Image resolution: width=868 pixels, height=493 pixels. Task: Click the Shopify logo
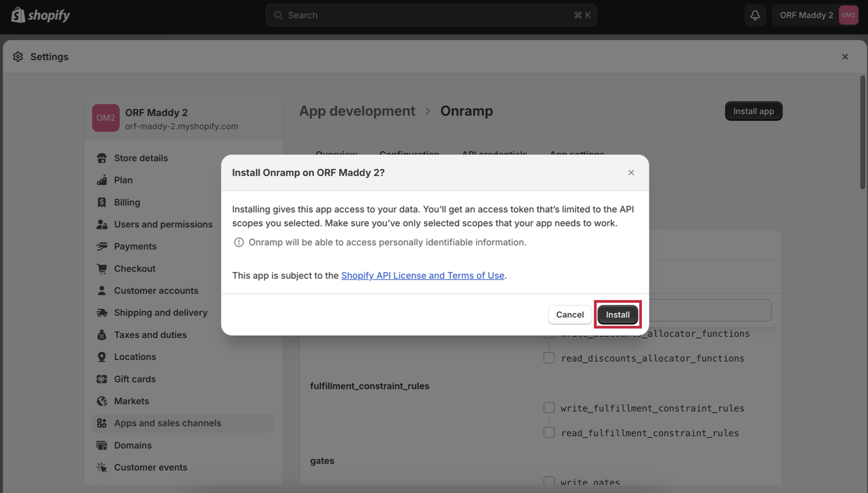pos(41,15)
